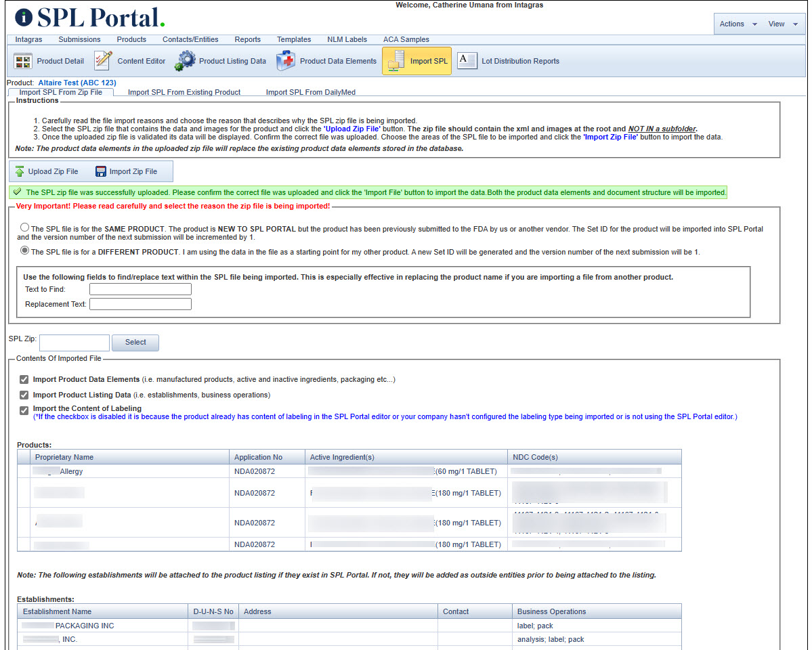The height and width of the screenshot is (650, 812).
Task: Open the ACA Samples menu
Action: (406, 39)
